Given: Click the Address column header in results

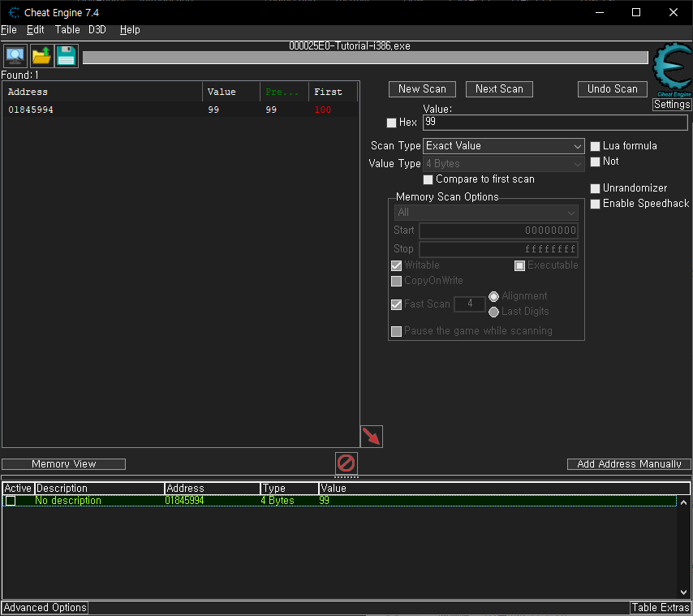Looking at the screenshot, I should coord(102,92).
